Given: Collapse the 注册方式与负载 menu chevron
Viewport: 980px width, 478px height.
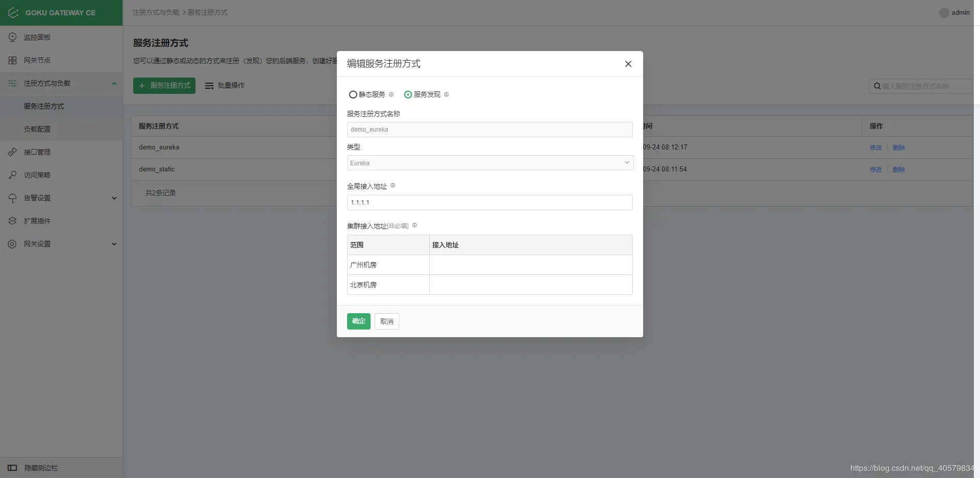Looking at the screenshot, I should (114, 83).
